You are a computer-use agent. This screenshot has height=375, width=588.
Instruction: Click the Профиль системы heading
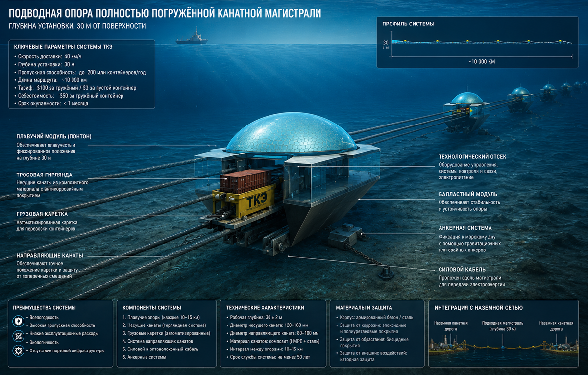coord(408,24)
